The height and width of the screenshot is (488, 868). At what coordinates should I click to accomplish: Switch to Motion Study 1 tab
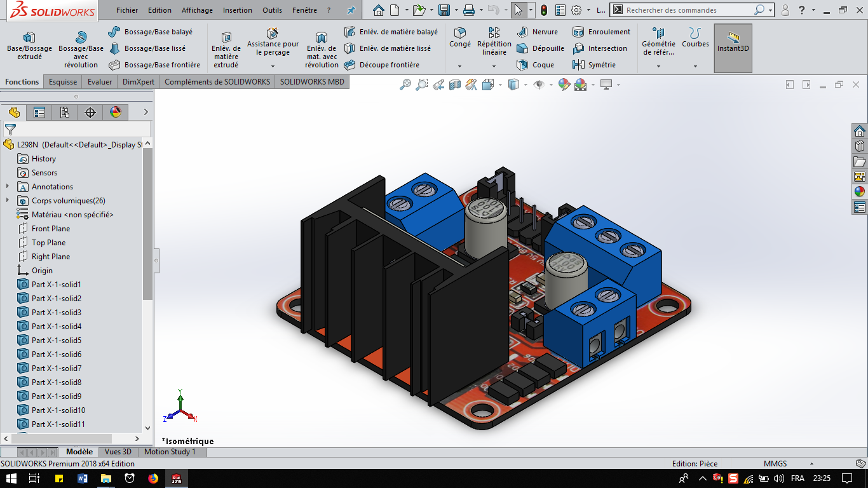170,452
